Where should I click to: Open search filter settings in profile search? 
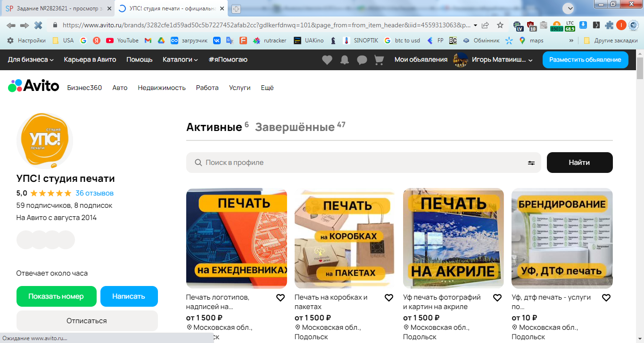[x=531, y=163]
